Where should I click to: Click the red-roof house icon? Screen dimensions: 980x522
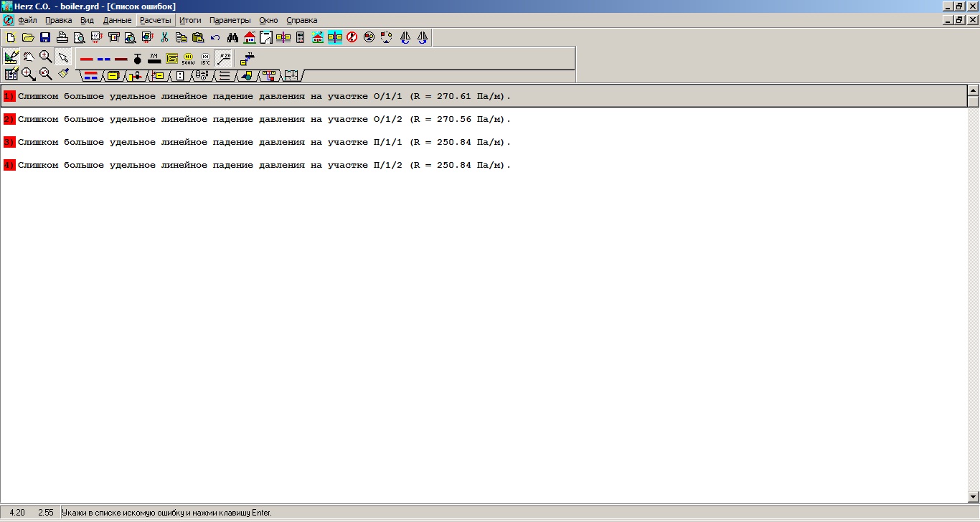click(250, 37)
